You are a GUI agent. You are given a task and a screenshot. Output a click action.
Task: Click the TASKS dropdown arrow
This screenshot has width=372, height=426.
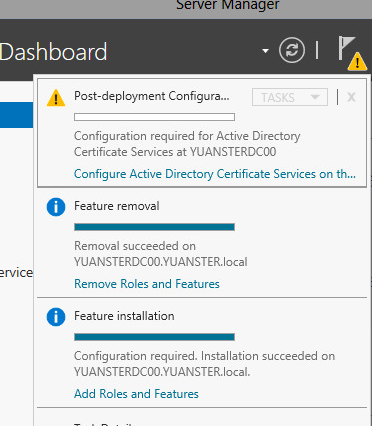click(315, 97)
